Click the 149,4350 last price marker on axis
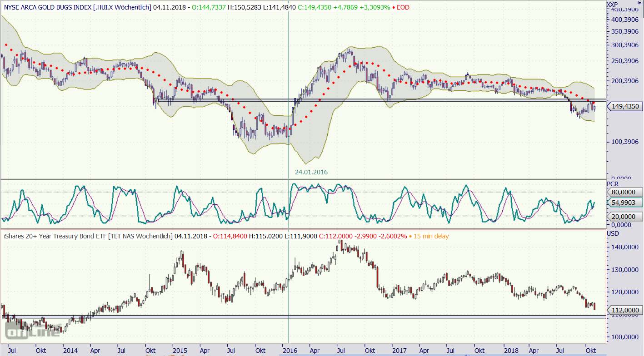This screenshot has width=644, height=356. [x=625, y=106]
